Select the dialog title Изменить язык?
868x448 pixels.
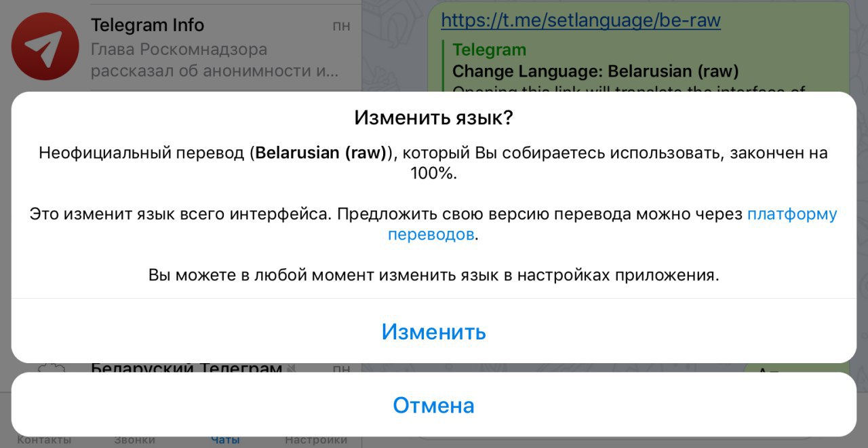[x=434, y=118]
